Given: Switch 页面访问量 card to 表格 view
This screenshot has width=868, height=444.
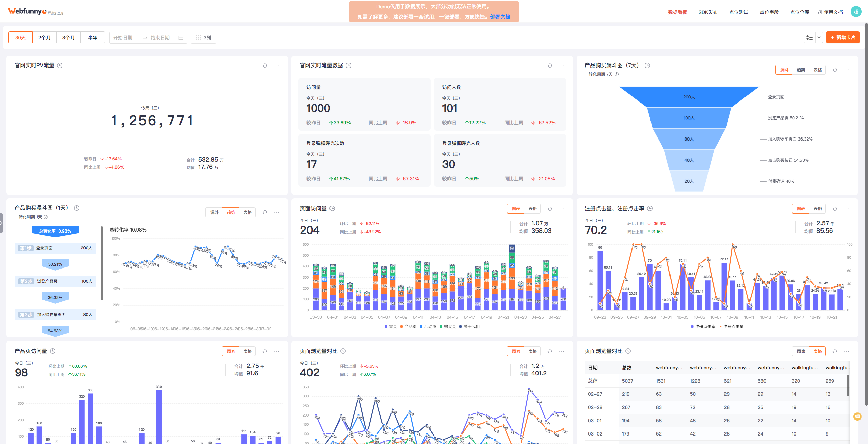Looking at the screenshot, I should [x=532, y=209].
